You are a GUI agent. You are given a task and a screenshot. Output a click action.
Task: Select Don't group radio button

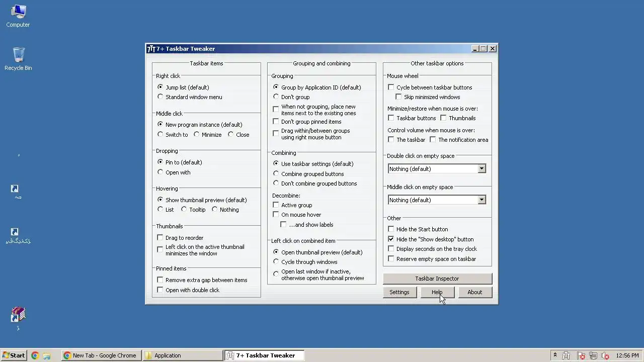(x=276, y=97)
